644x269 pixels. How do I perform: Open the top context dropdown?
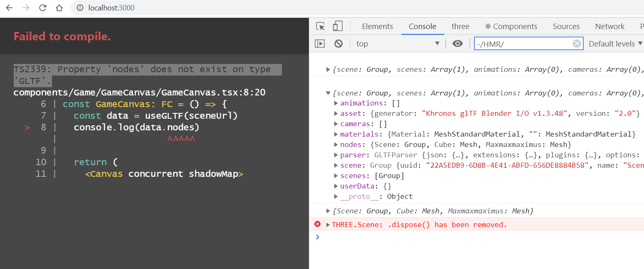398,44
